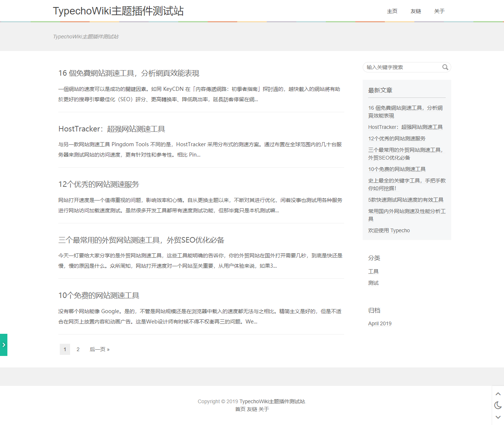
Task: Click the 分类 sidebar heading
Action: [374, 258]
